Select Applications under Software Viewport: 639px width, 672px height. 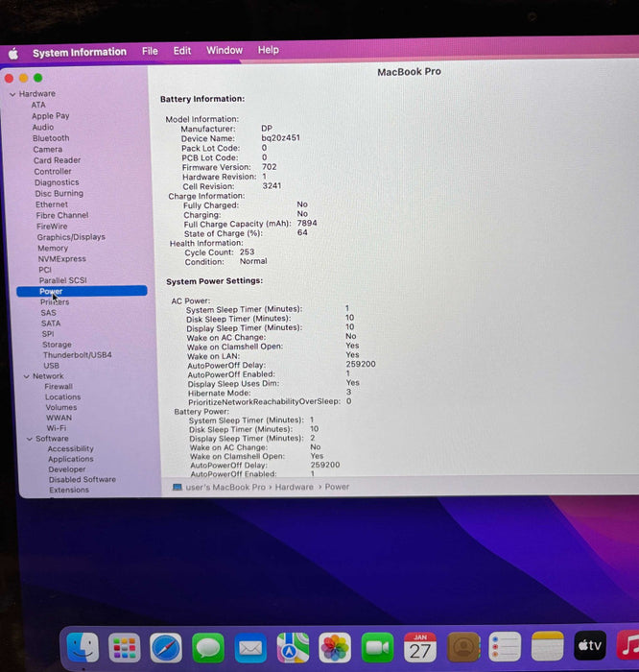pyautogui.click(x=71, y=460)
